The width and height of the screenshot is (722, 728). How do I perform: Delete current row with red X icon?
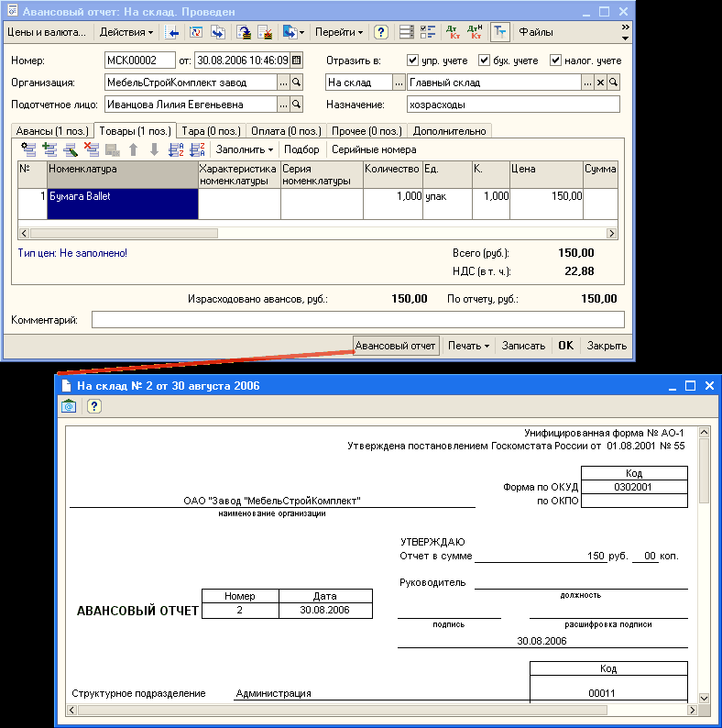92,149
